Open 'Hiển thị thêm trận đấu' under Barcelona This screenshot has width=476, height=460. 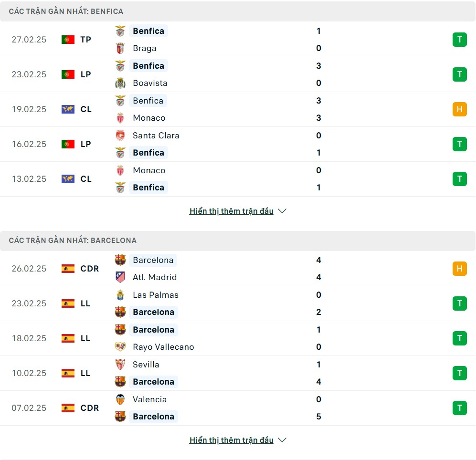pyautogui.click(x=232, y=440)
